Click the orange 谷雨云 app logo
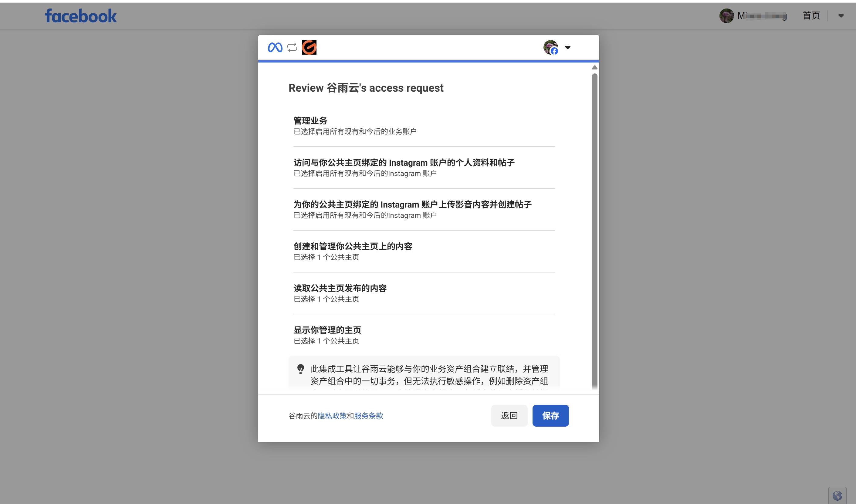 tap(309, 47)
